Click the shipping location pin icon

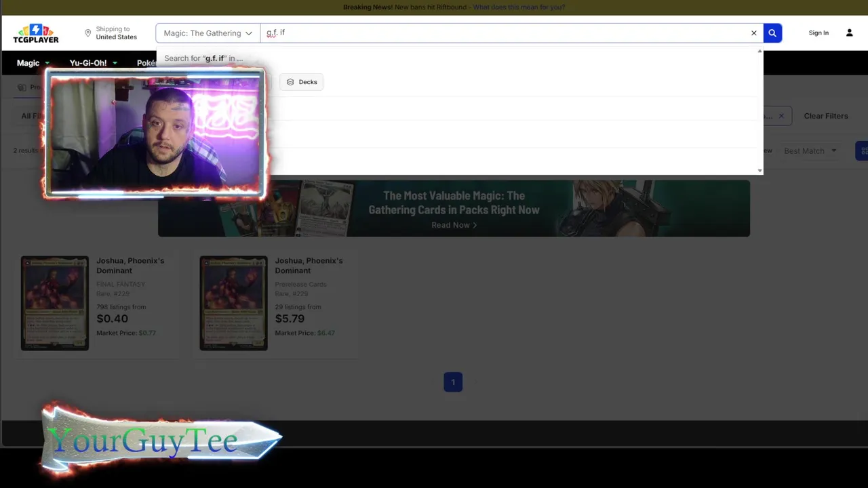pos(87,33)
